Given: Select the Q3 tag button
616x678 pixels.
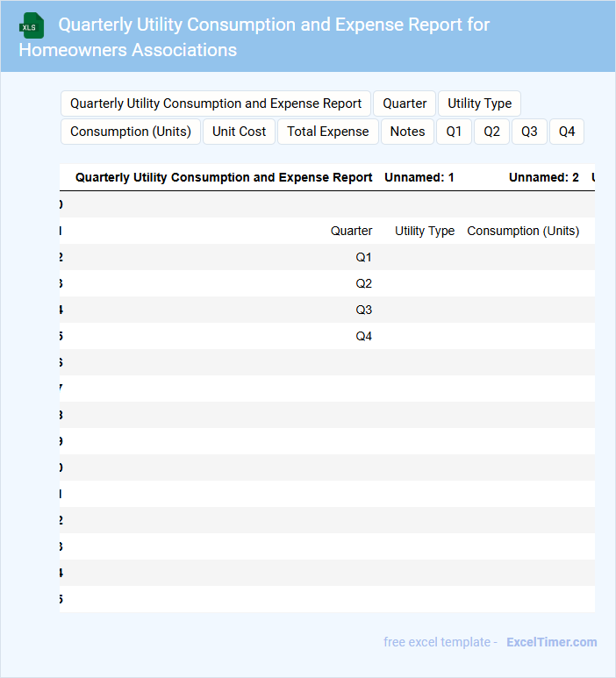Looking at the screenshot, I should point(529,132).
